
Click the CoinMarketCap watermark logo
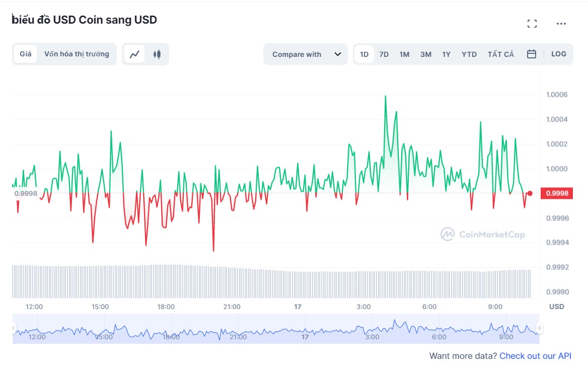(483, 234)
